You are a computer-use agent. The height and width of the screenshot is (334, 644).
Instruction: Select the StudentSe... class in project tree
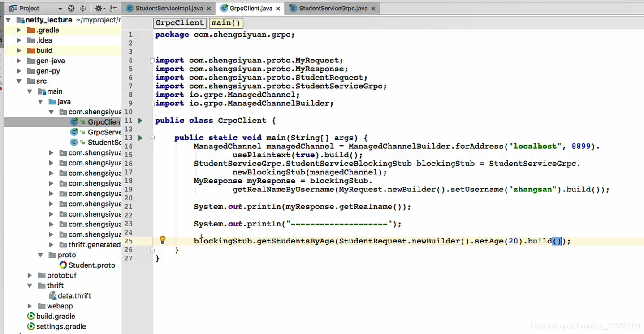click(104, 143)
